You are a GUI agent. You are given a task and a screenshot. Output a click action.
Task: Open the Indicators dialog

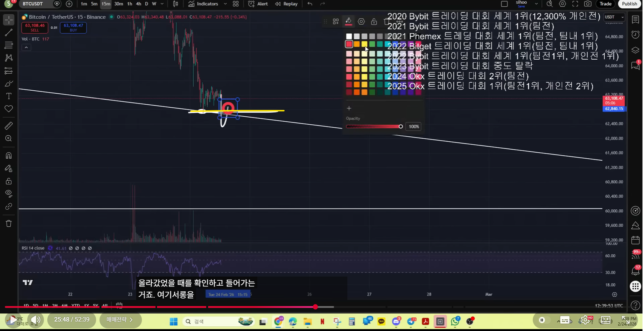203,4
